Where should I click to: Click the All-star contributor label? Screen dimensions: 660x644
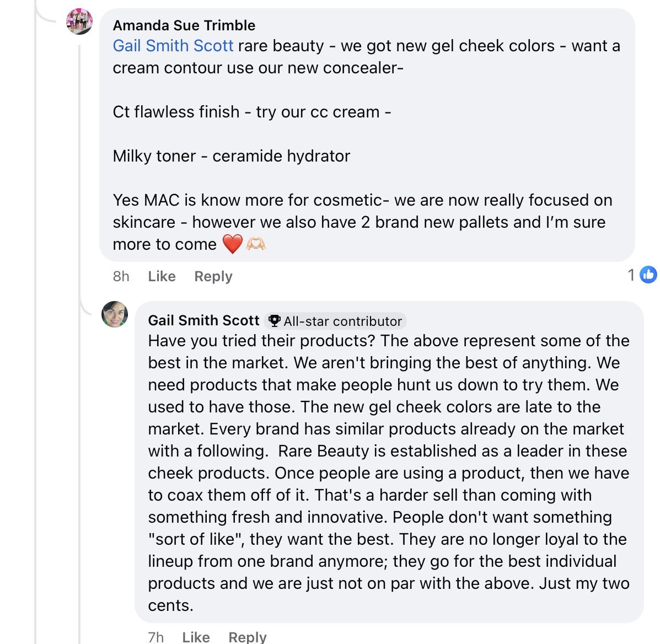tap(342, 321)
